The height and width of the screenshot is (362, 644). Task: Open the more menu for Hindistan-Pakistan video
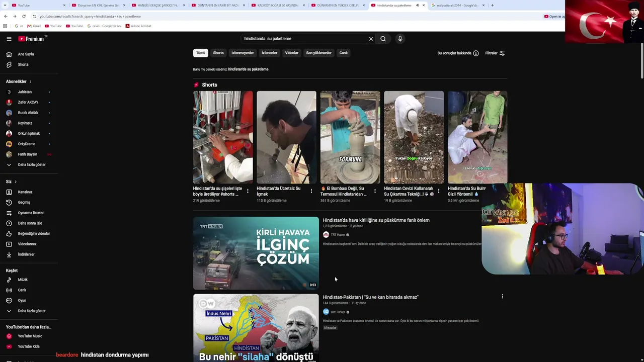pos(502,297)
